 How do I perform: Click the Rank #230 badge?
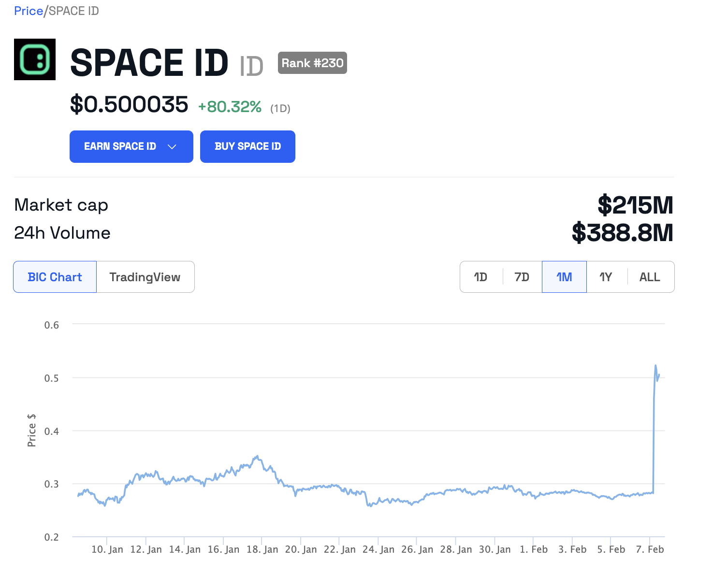[312, 63]
